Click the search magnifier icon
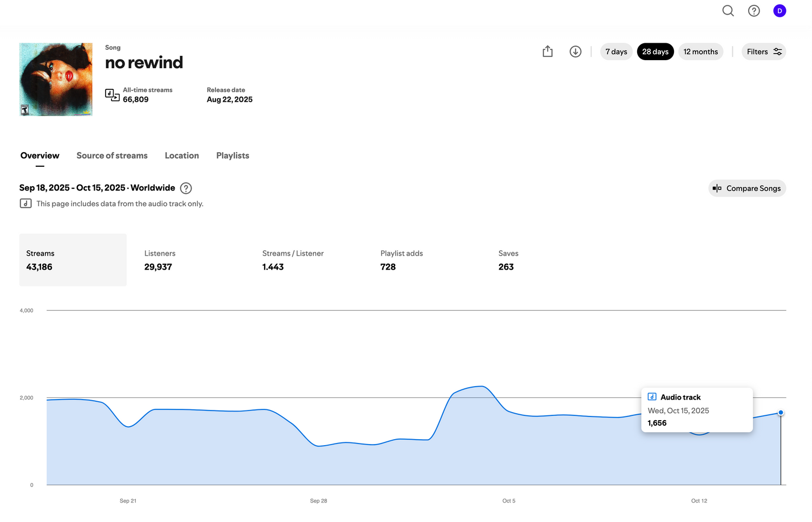 pos(728,11)
